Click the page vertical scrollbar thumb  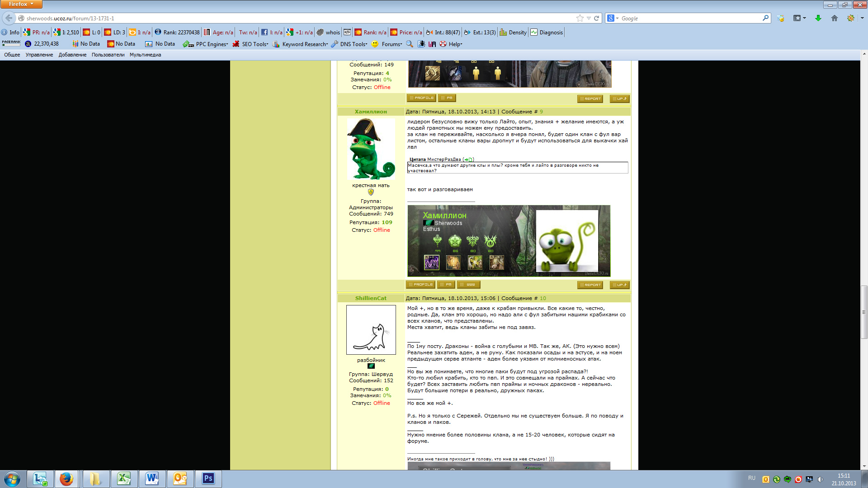[x=864, y=312]
